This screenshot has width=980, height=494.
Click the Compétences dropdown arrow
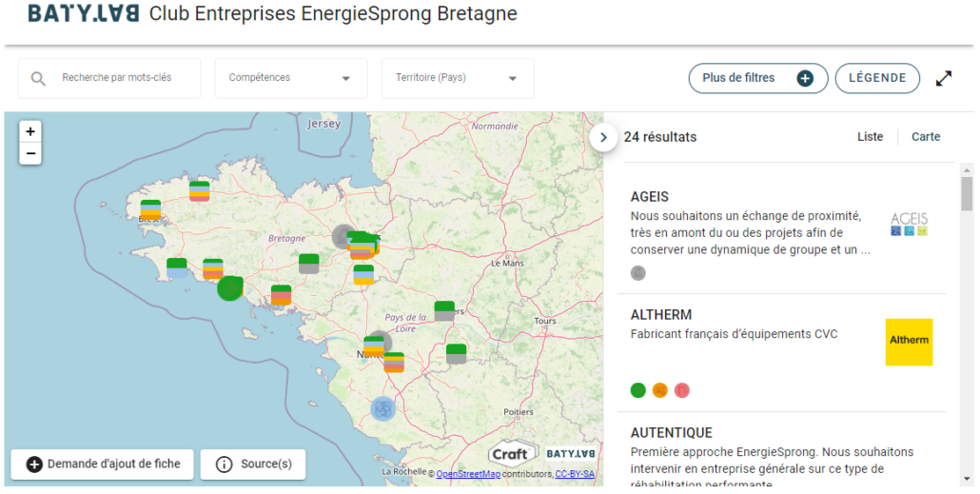pyautogui.click(x=345, y=79)
